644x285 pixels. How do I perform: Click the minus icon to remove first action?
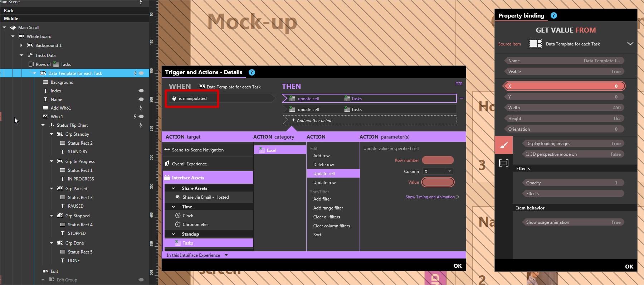[x=462, y=98]
